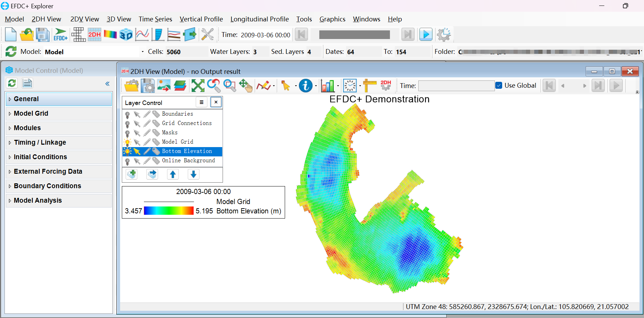Click the EFDC+ run model icon
644x318 pixels.
60,35
